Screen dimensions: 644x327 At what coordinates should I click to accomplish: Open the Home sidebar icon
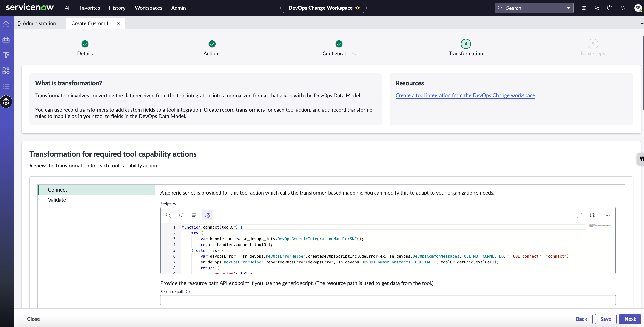[6, 24]
